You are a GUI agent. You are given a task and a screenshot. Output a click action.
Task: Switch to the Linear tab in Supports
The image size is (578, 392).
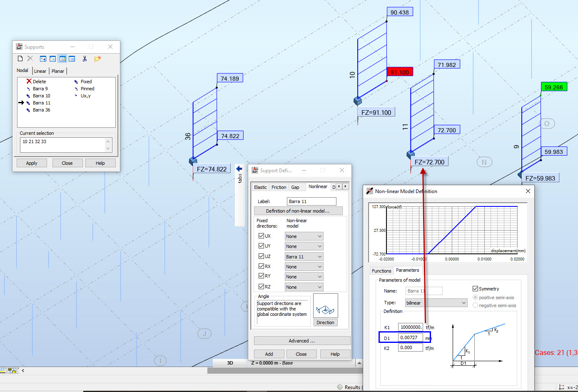(x=40, y=71)
